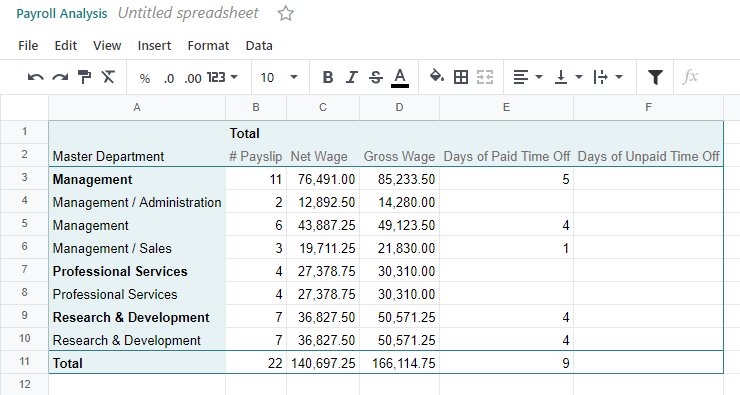The height and width of the screenshot is (395, 740).
Task: Click the '# Payslip' header cell
Action: pos(256,156)
